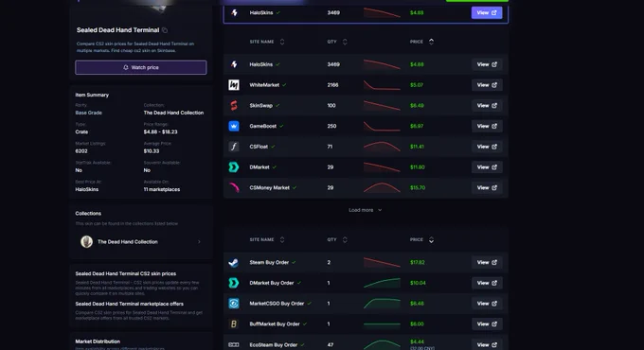Open The Dead Hand Collection chevron

tap(199, 241)
